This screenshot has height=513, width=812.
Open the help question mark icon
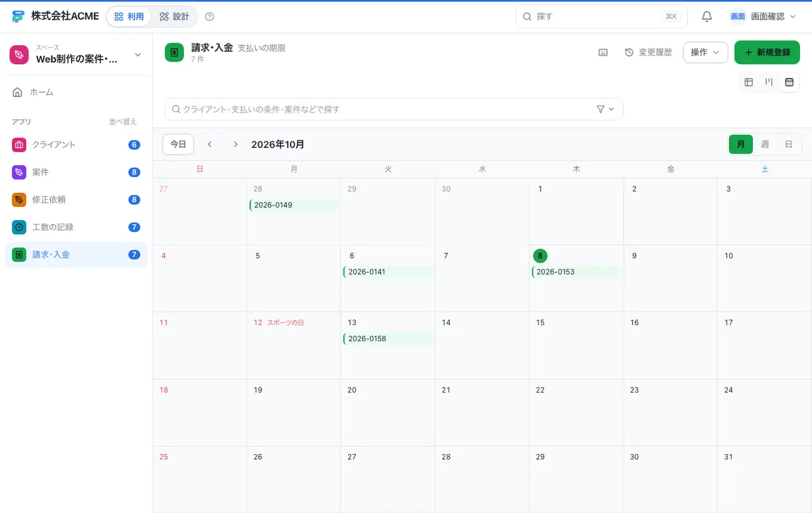210,16
